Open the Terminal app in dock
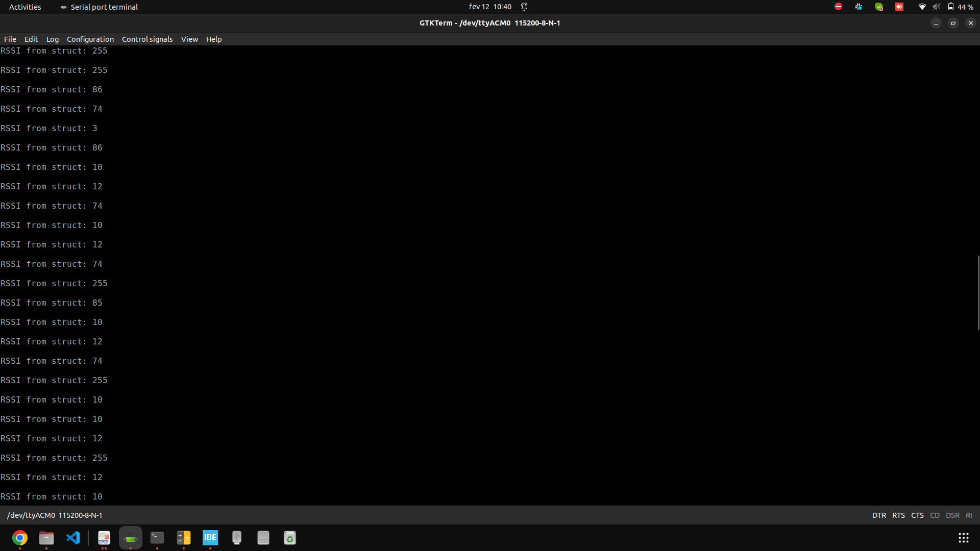This screenshot has height=551, width=980. tap(157, 538)
